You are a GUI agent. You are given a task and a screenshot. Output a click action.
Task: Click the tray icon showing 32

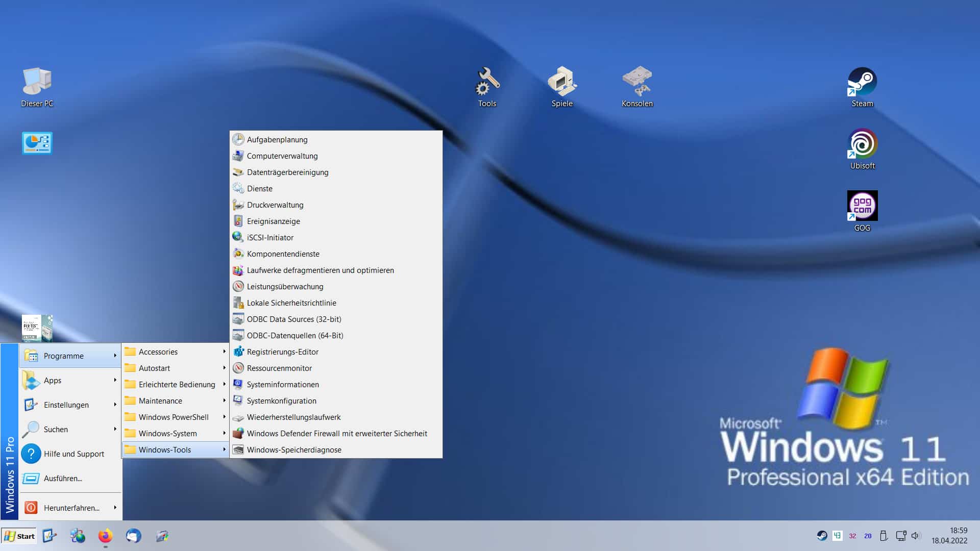pyautogui.click(x=852, y=536)
